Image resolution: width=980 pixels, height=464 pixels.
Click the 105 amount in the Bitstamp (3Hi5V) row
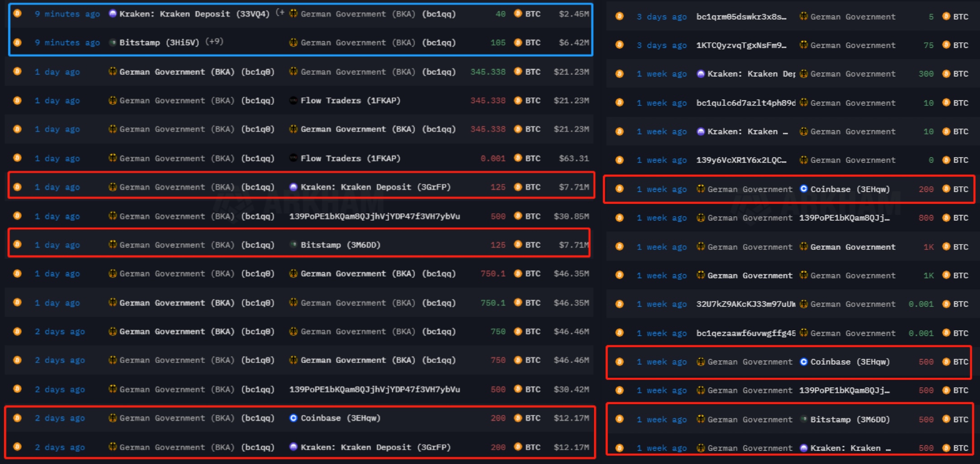[x=498, y=43]
